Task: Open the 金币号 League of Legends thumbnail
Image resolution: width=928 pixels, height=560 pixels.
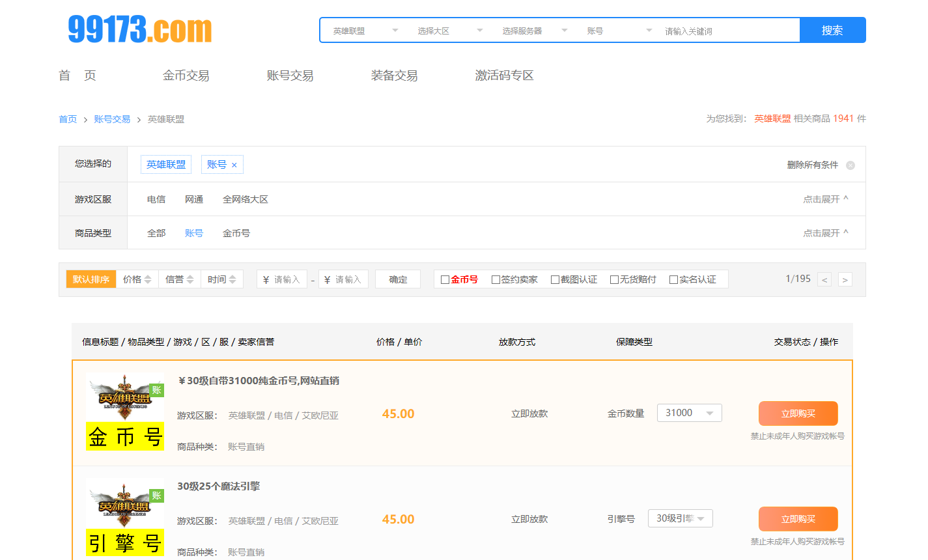Action: (x=125, y=412)
